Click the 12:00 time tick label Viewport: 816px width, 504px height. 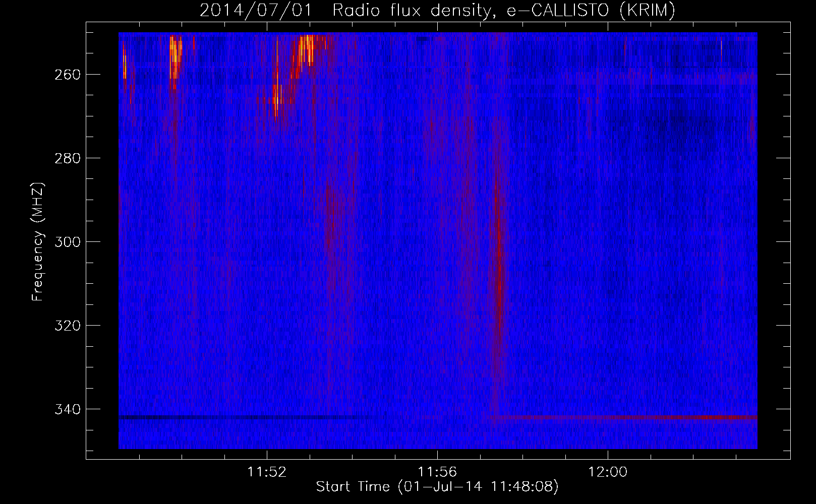[608, 472]
